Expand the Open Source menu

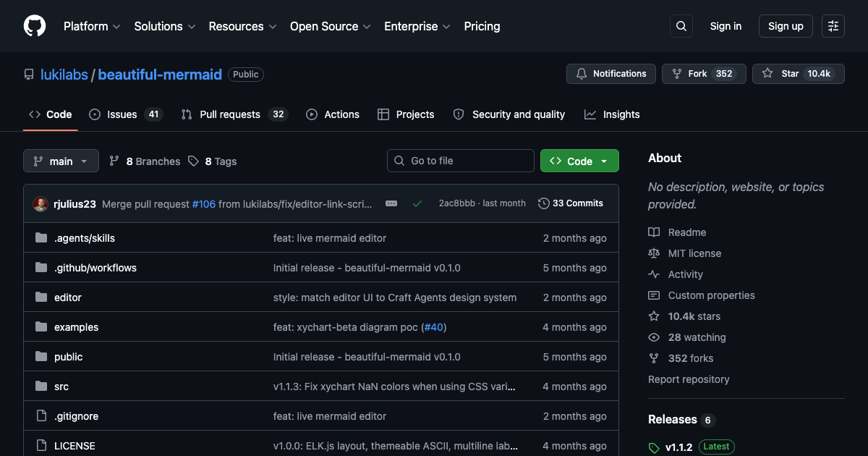click(x=331, y=26)
